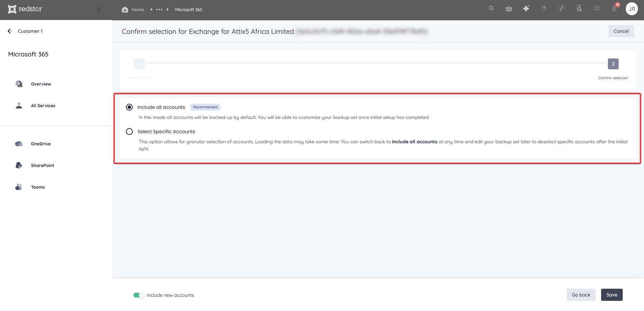The width and height of the screenshot is (644, 311).
Task: Click the Microsoft 365 sidebar heading
Action: (28, 54)
